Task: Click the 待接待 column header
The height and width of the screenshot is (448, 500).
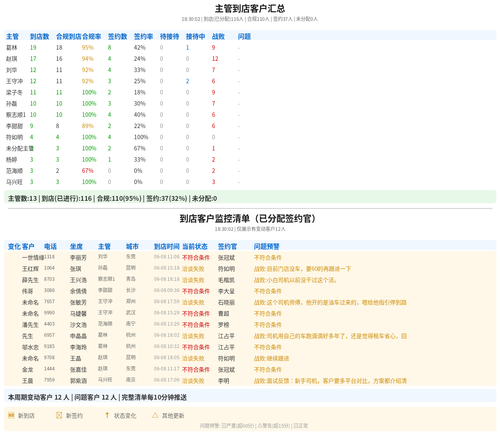Action: coord(169,36)
